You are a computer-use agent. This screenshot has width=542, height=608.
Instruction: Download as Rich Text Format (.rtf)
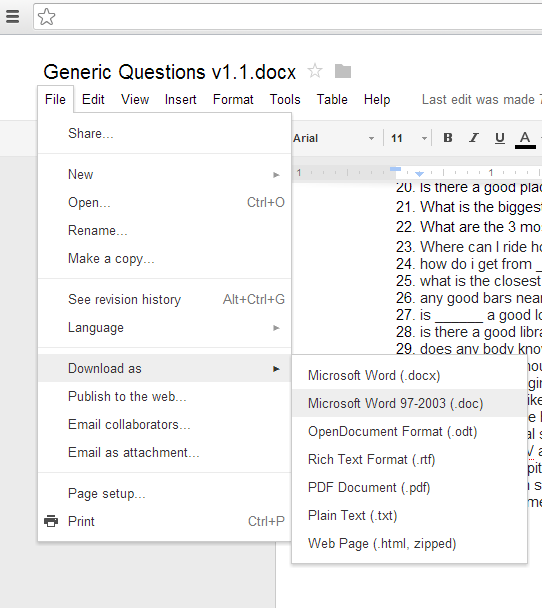tap(409, 459)
